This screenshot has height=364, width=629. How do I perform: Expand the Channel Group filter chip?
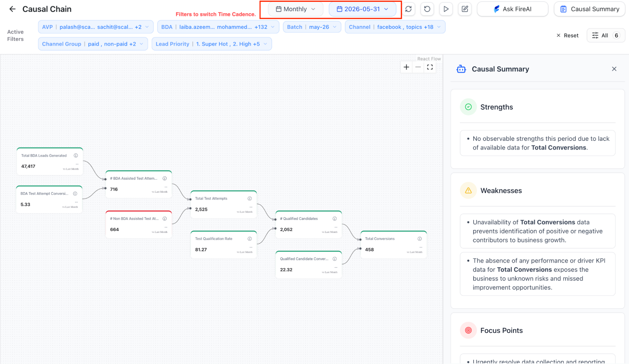(93, 44)
